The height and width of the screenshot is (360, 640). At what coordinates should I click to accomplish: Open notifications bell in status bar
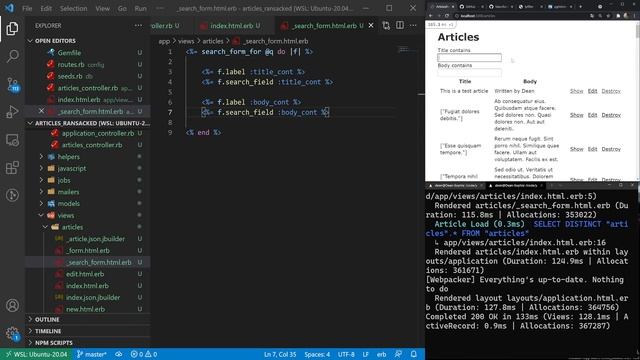413,354
